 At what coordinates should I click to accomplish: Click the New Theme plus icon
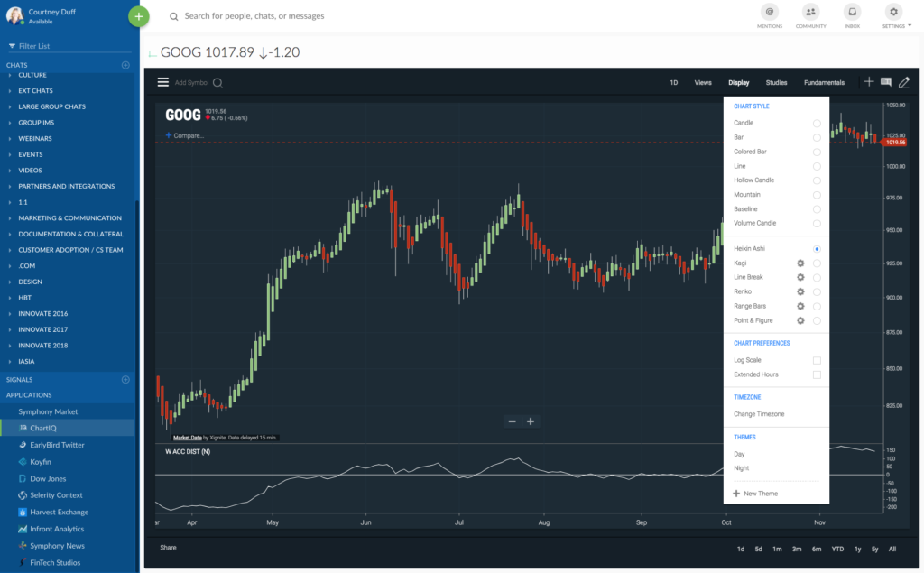click(x=736, y=494)
